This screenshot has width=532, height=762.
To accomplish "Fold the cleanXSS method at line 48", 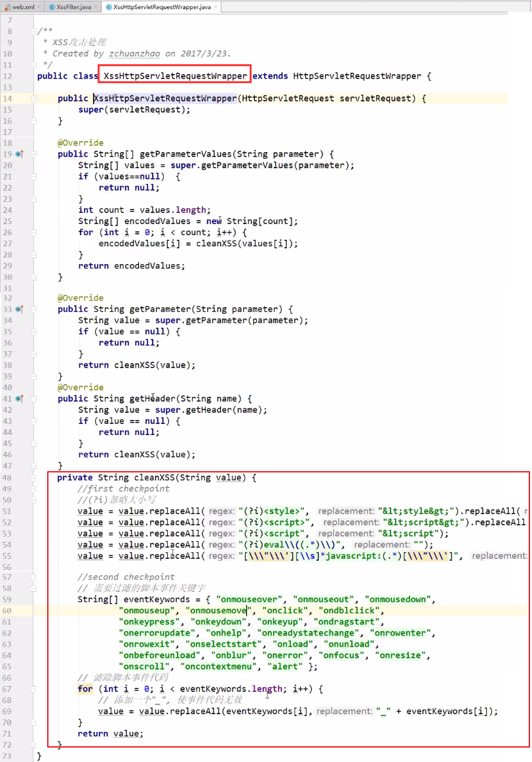I will point(33,477).
